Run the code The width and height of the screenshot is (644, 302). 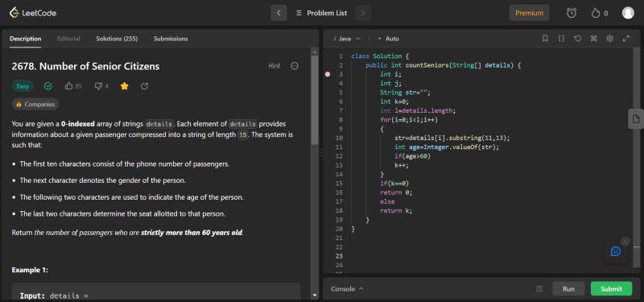[568, 288]
